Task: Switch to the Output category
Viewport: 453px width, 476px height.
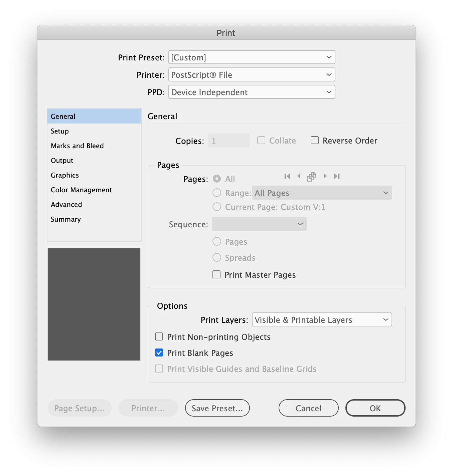Action: tap(94, 160)
